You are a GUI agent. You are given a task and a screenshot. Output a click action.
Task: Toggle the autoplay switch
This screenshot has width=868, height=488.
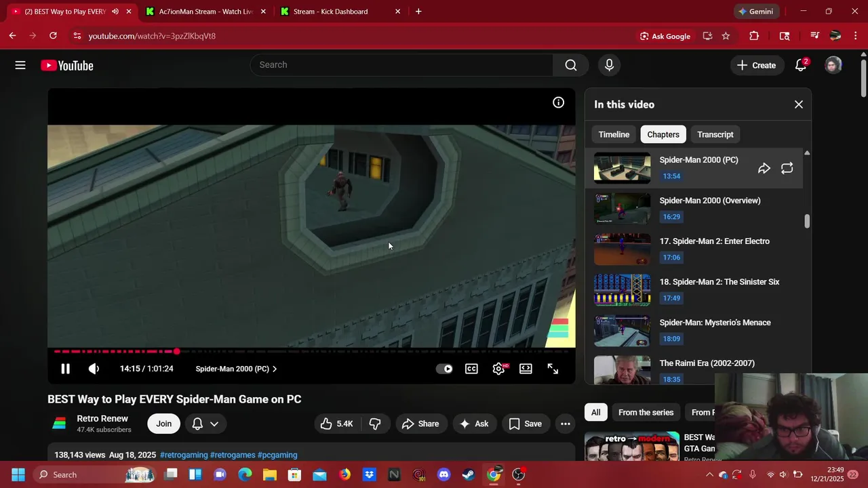click(444, 369)
